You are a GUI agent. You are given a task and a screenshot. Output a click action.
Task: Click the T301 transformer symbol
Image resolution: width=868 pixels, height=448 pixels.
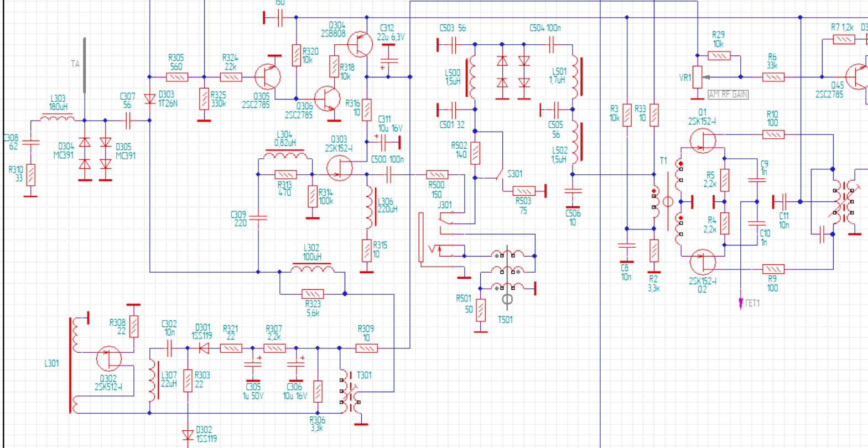pyautogui.click(x=348, y=392)
